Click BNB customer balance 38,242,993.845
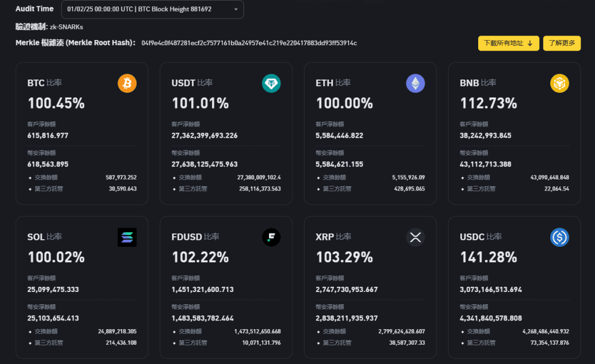Viewport: 595px width, 364px height. pos(485,135)
